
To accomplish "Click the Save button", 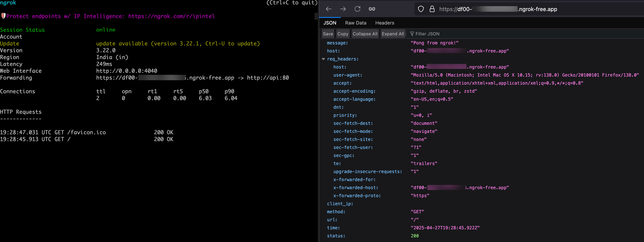I will pos(328,34).
